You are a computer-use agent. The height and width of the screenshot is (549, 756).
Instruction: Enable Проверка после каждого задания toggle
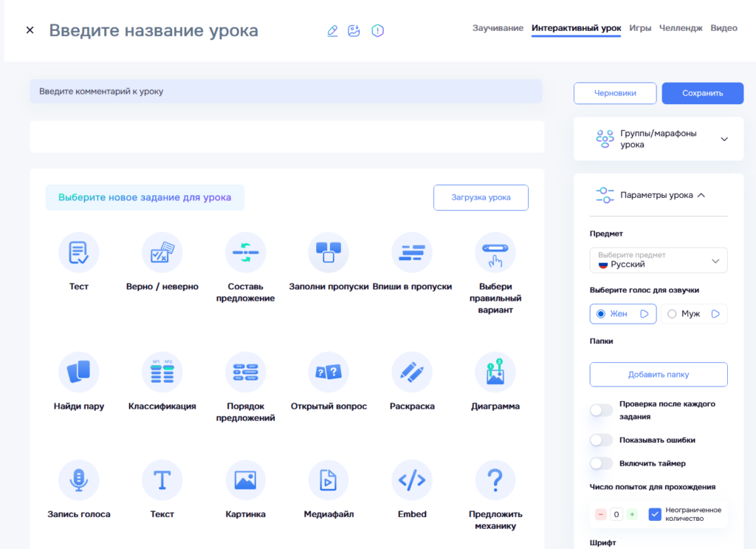[x=601, y=409]
